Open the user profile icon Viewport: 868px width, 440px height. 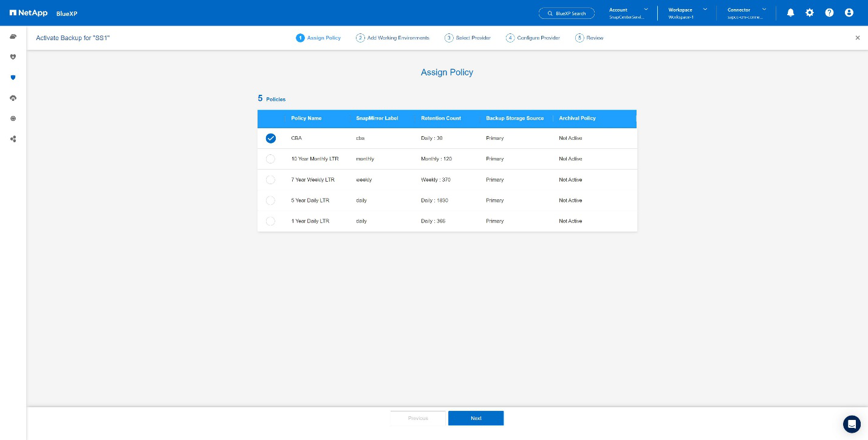coord(849,13)
